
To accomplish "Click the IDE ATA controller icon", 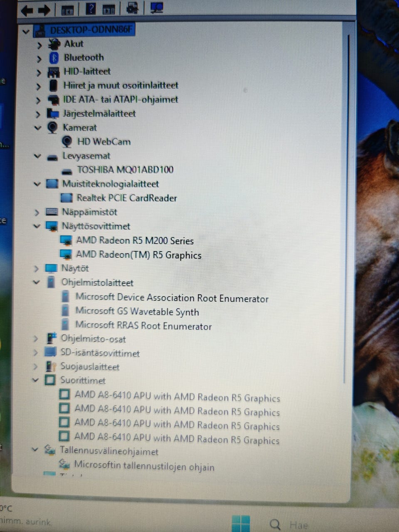I will pos(53,100).
